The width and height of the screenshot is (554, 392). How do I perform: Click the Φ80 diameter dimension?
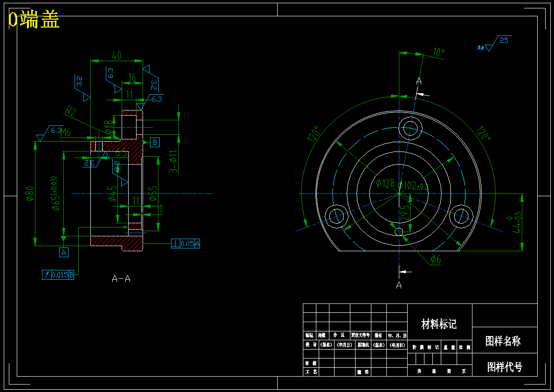tap(30, 193)
